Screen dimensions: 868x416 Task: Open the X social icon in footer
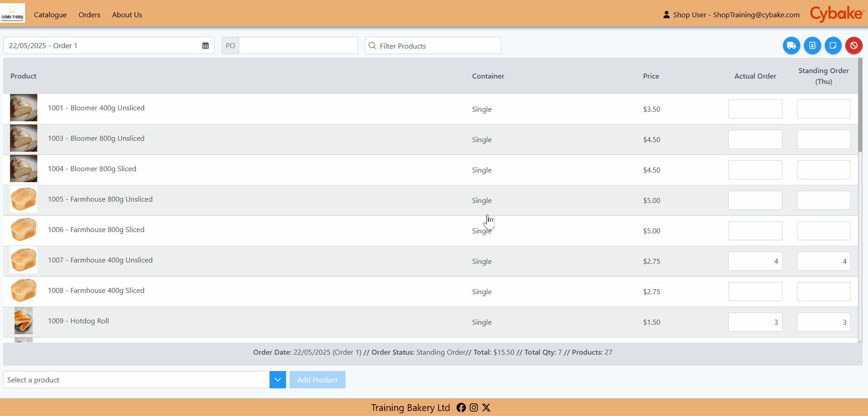486,407
